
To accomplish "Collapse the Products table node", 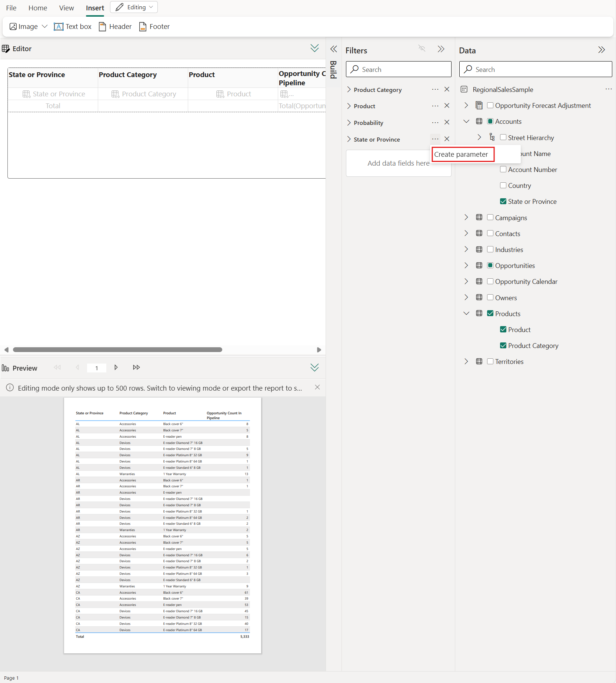I will click(x=466, y=314).
